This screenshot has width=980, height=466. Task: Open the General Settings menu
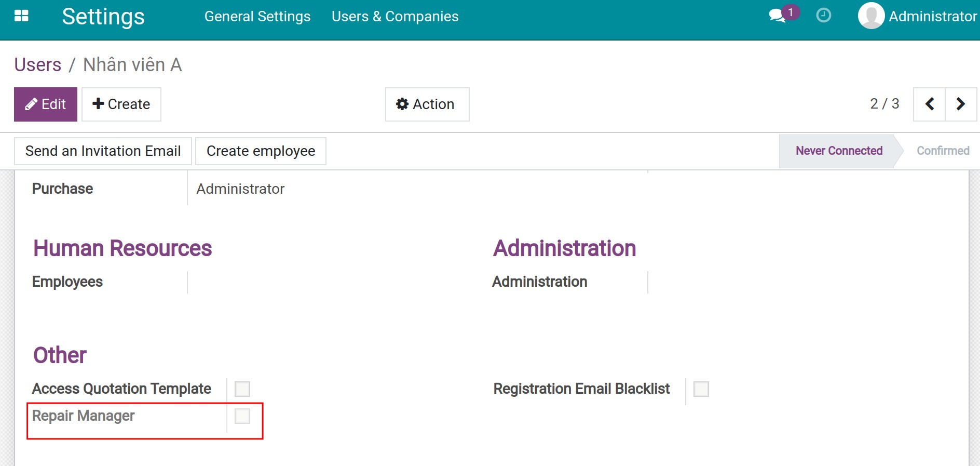tap(257, 17)
